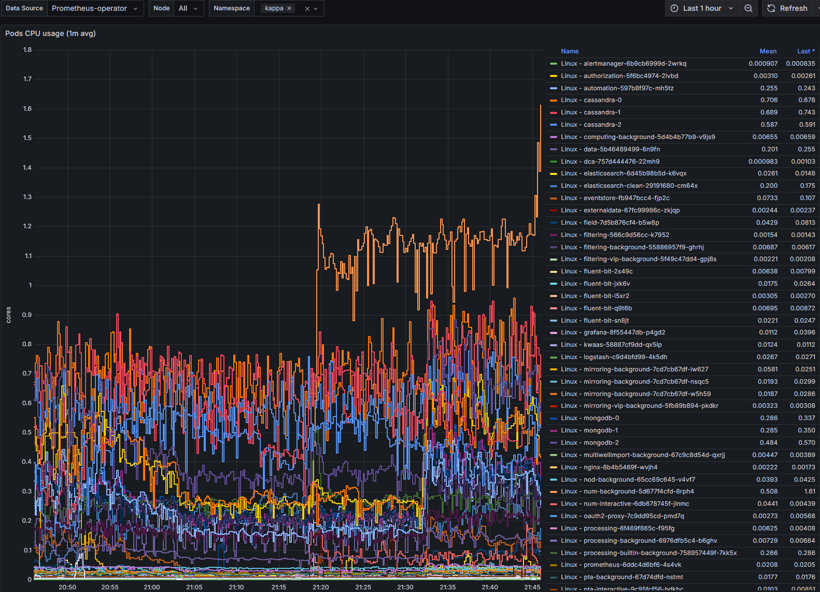Expand the Namespace dropdown chevron
820x592 pixels.
pyautogui.click(x=317, y=8)
